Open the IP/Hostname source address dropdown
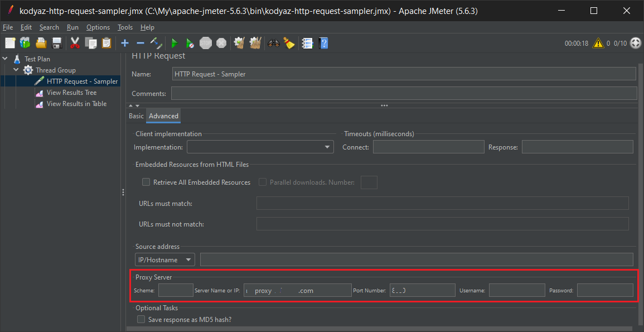Image resolution: width=644 pixels, height=332 pixels. point(165,259)
